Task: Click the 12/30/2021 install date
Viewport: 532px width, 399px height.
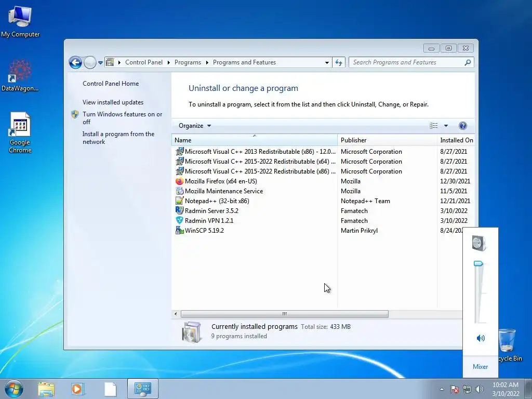Action: pyautogui.click(x=455, y=181)
